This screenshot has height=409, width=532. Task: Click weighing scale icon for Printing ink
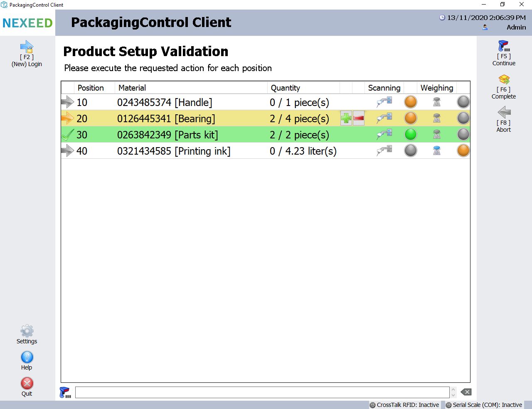point(436,151)
